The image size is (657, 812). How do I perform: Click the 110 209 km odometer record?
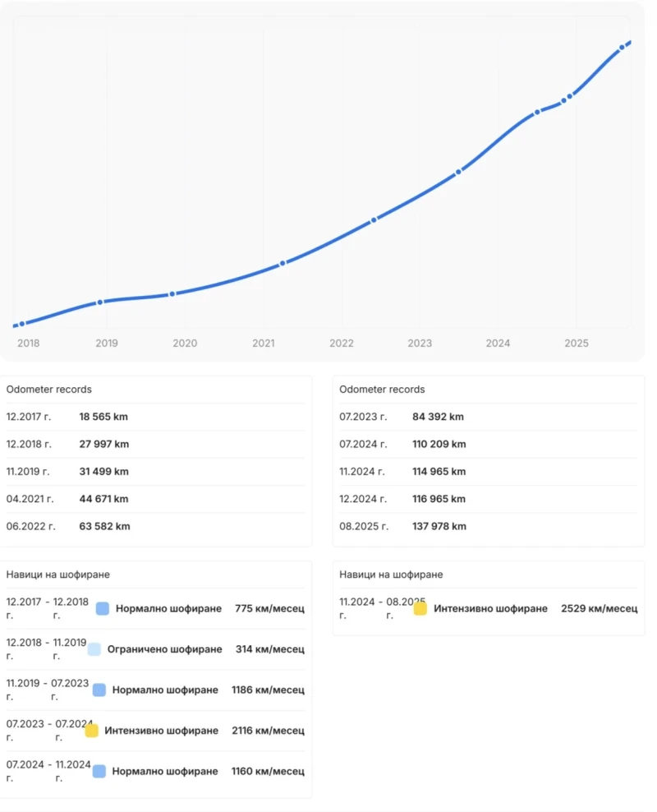[x=439, y=444]
